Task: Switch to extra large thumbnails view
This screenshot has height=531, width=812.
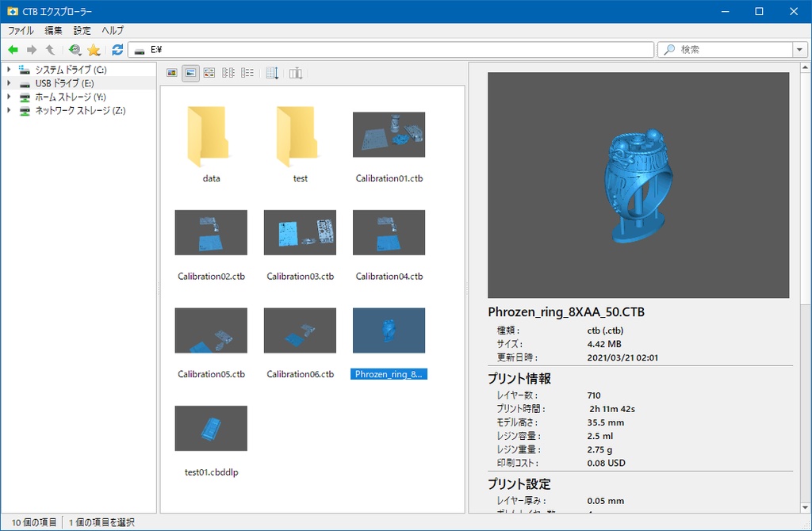Action: pyautogui.click(x=172, y=73)
